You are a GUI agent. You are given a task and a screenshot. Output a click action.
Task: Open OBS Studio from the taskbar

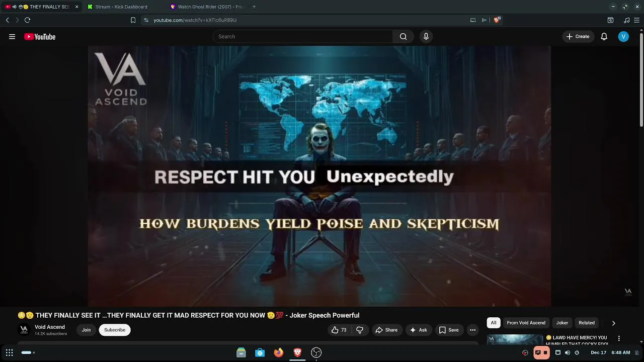tap(316, 352)
